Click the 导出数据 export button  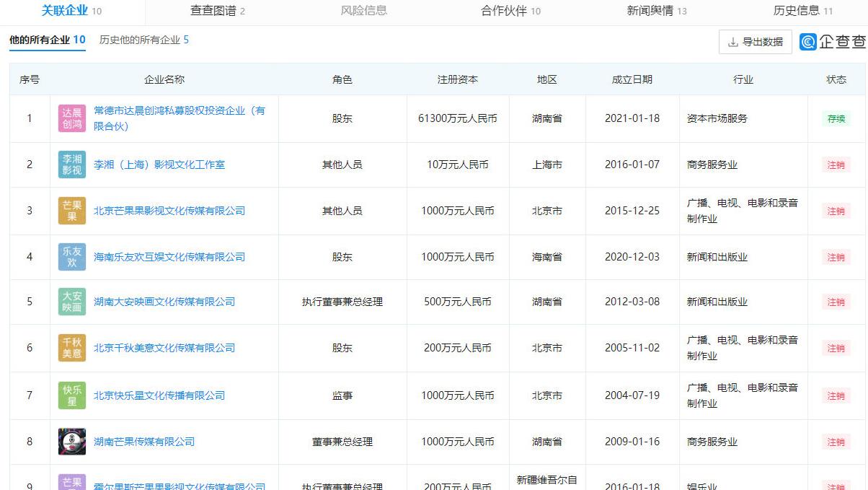[756, 42]
